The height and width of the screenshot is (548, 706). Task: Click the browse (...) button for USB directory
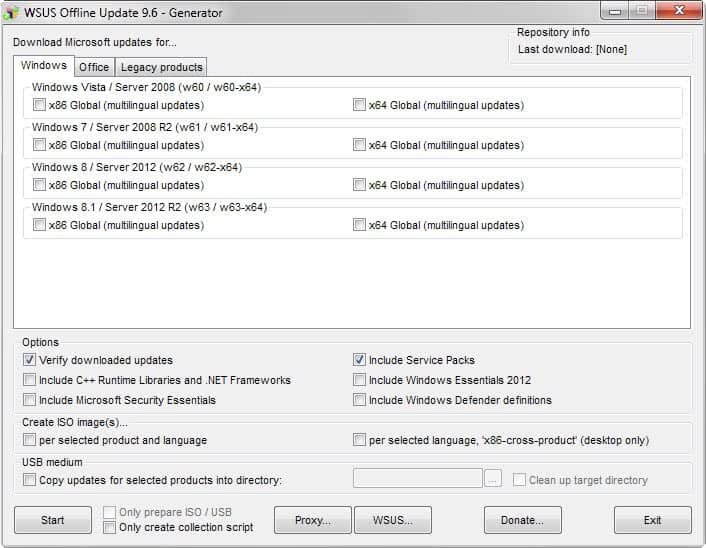point(493,479)
